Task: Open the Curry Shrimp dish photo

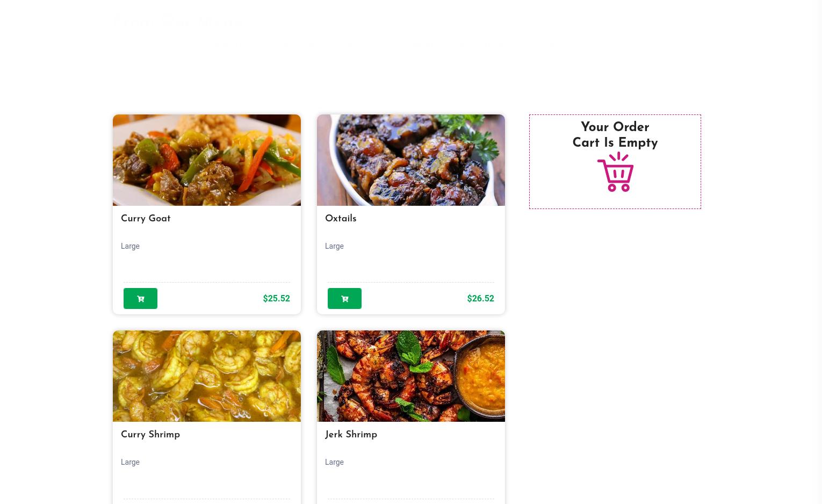Action: [207, 376]
